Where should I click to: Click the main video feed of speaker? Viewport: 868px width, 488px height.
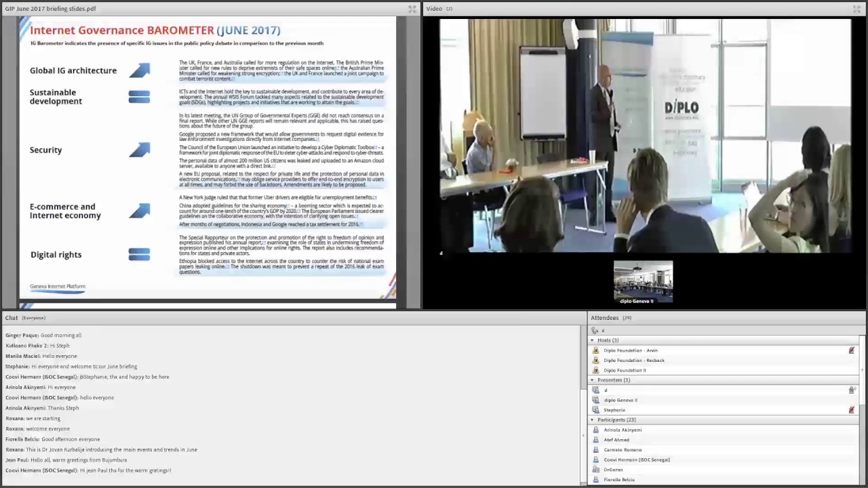pyautogui.click(x=645, y=136)
